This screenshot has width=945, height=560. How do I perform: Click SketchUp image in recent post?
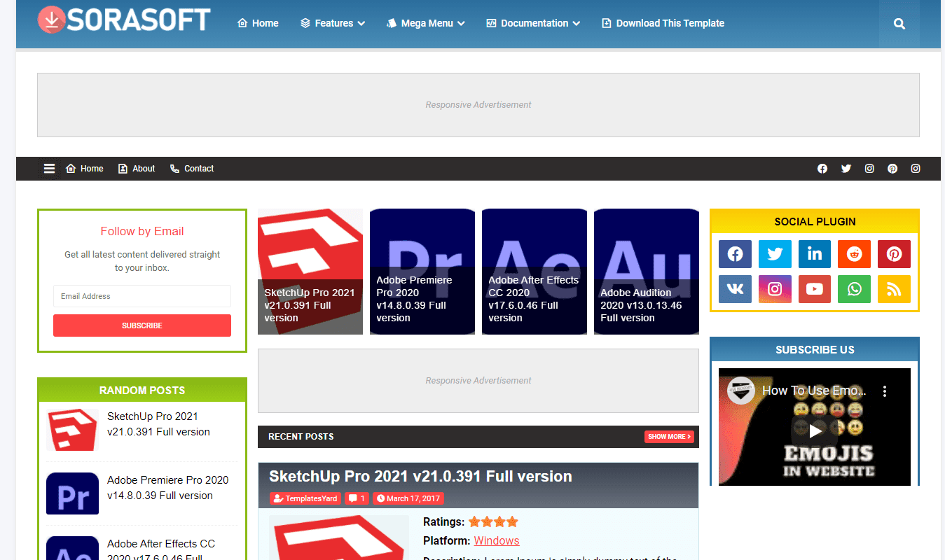[x=339, y=538]
